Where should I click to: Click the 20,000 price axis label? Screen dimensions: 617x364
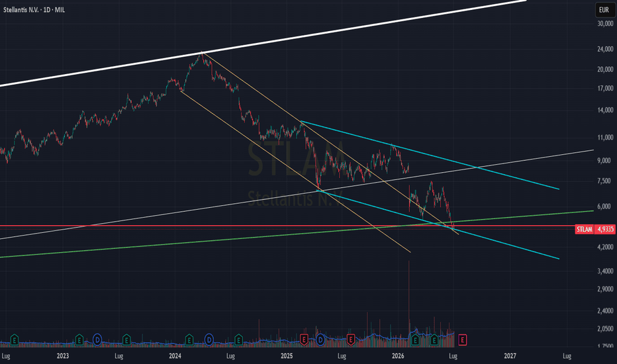tap(605, 69)
